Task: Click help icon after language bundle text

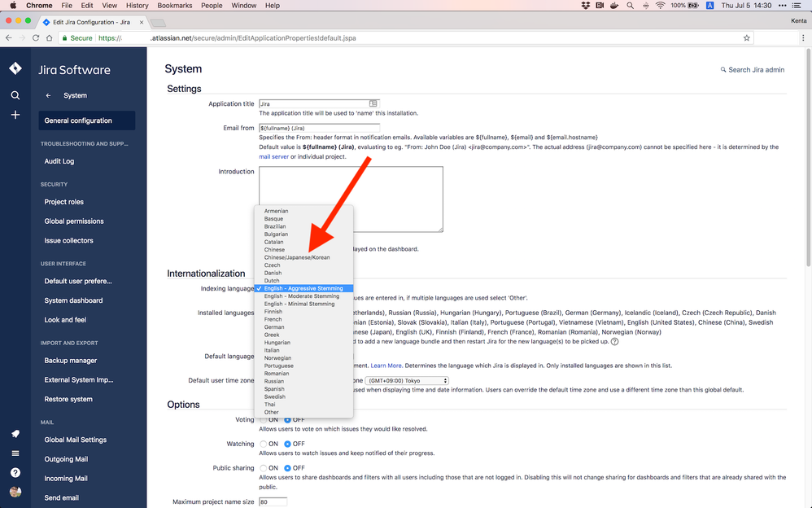Action: (x=614, y=342)
